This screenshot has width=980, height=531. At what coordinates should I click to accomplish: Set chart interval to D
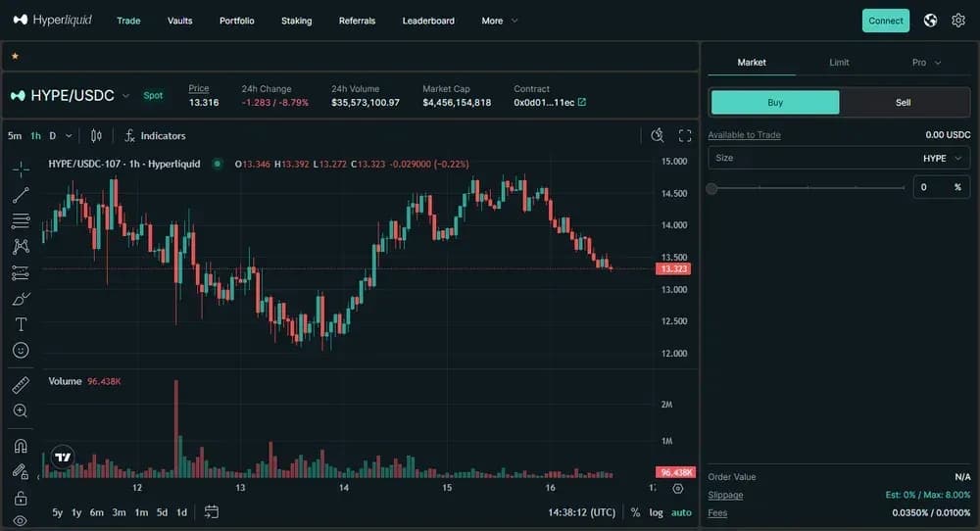click(53, 135)
